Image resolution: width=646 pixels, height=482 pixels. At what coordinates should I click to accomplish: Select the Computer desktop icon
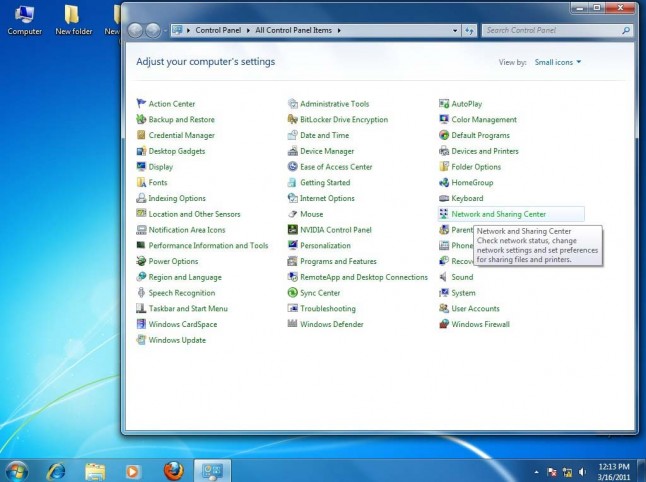click(24, 20)
